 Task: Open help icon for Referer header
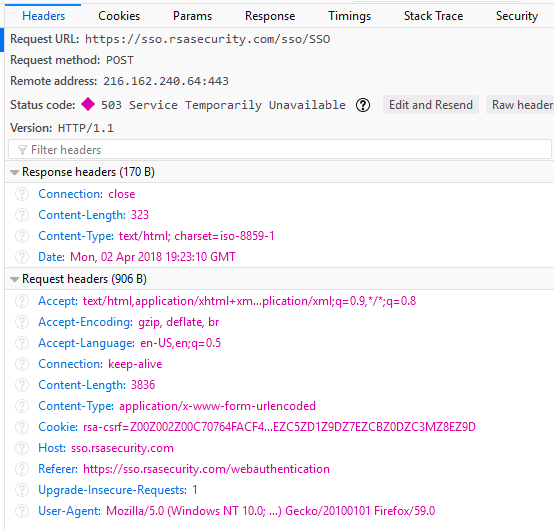point(22,469)
